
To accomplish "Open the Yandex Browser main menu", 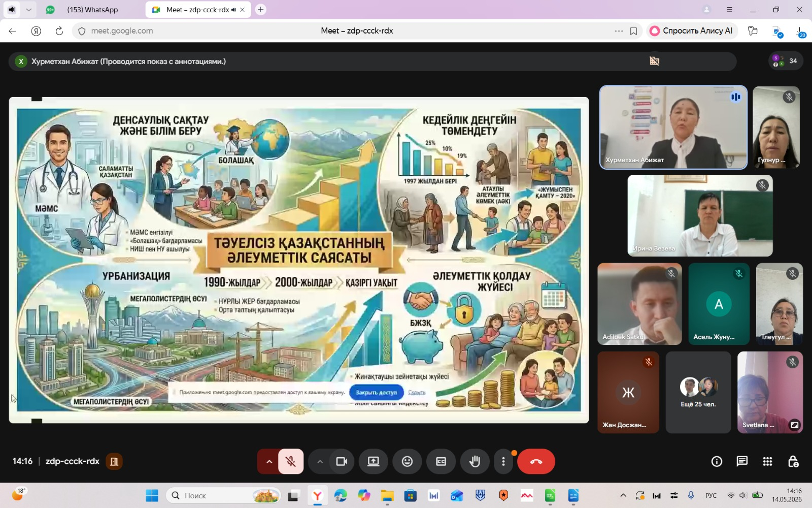I will coord(729,10).
